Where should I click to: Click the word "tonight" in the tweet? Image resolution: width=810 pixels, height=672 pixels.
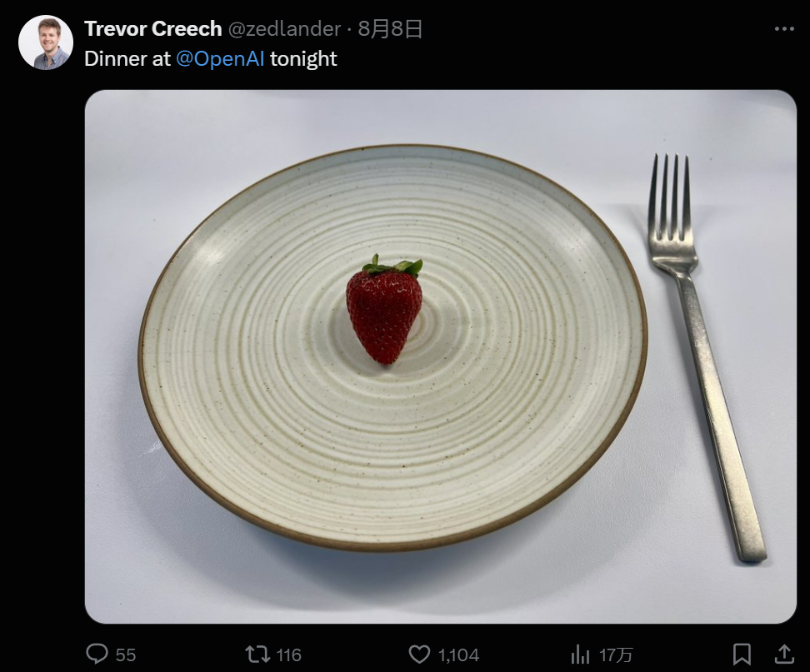[303, 59]
